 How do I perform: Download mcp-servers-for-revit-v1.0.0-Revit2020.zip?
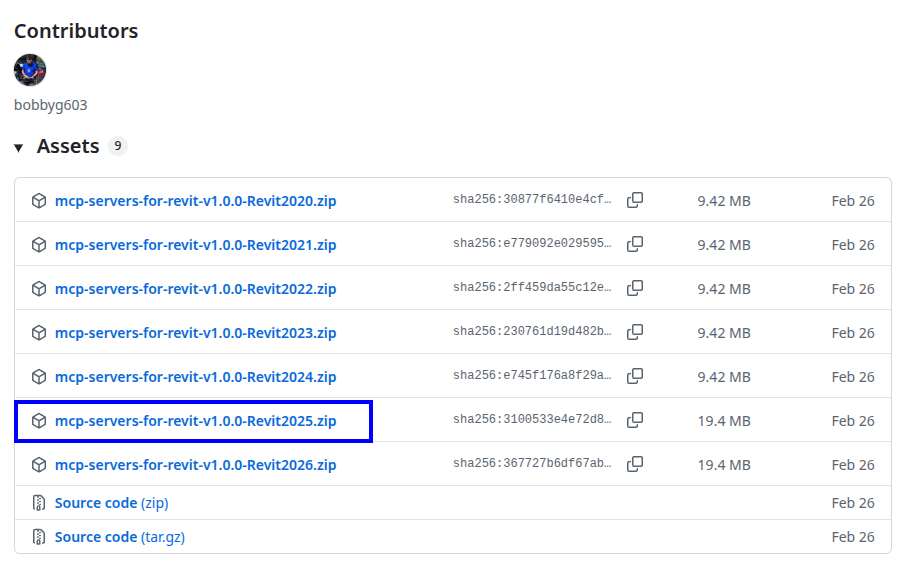point(195,201)
